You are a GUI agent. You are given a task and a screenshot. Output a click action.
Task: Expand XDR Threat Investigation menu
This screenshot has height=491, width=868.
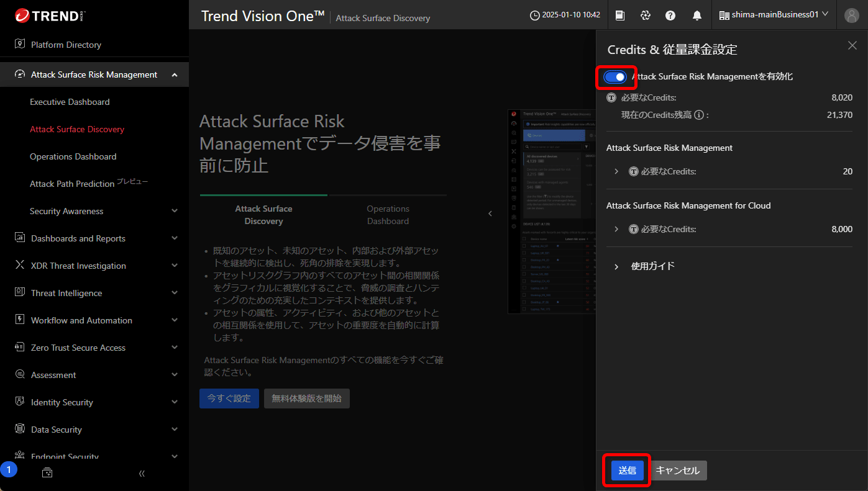(x=175, y=266)
